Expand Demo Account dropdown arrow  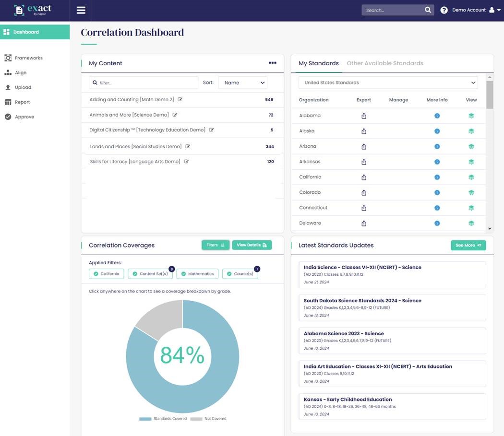pyautogui.click(x=499, y=10)
